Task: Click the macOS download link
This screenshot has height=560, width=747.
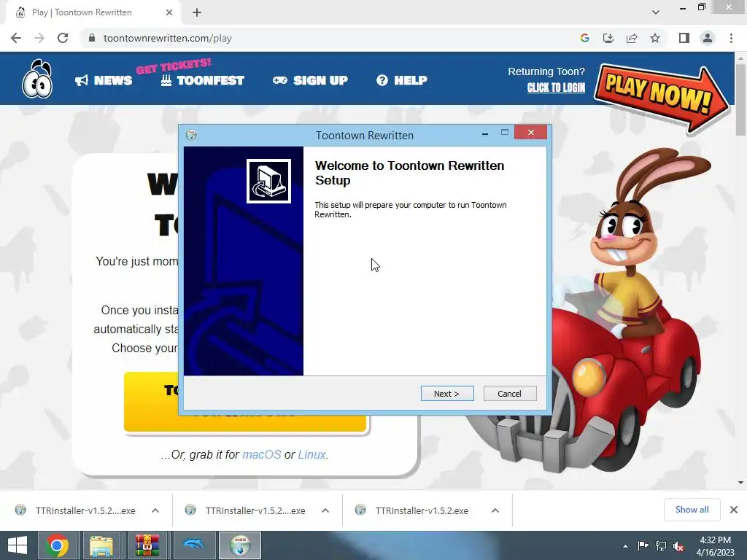Action: coord(262,455)
